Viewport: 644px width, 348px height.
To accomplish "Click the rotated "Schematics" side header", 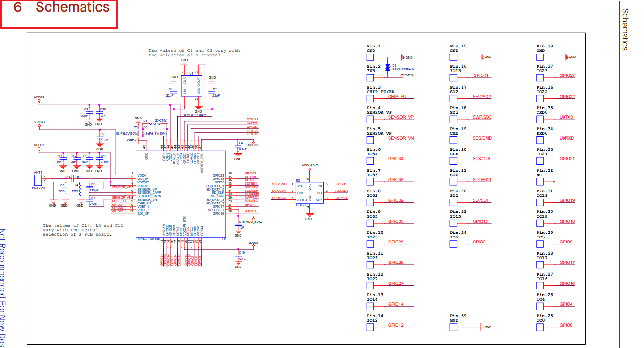I will coord(626,30).
